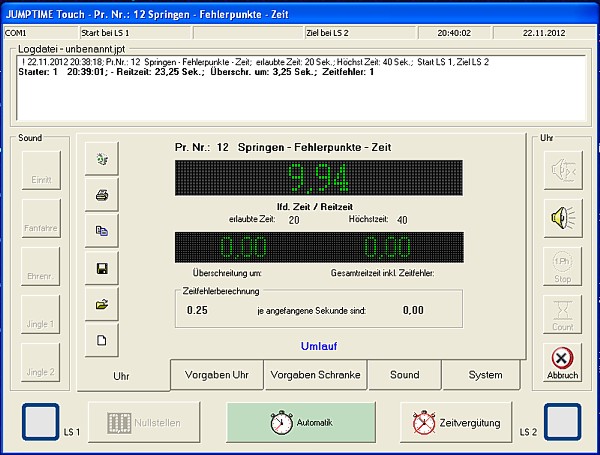Click the 0,00 penalty result value
This screenshot has height=455, width=600.
tap(413, 310)
